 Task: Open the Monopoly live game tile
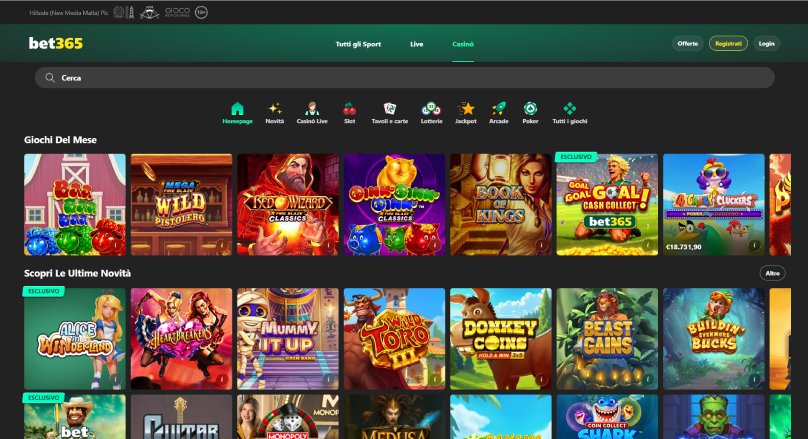point(288,417)
